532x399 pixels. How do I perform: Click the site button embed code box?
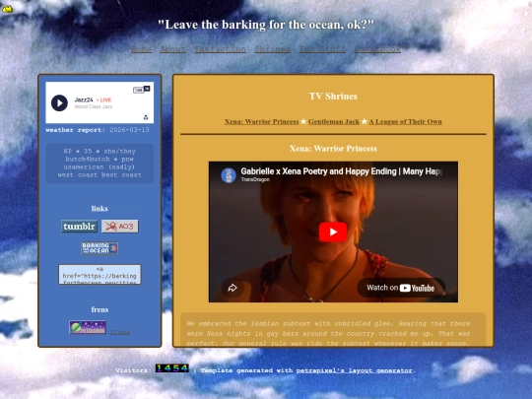[x=100, y=274]
